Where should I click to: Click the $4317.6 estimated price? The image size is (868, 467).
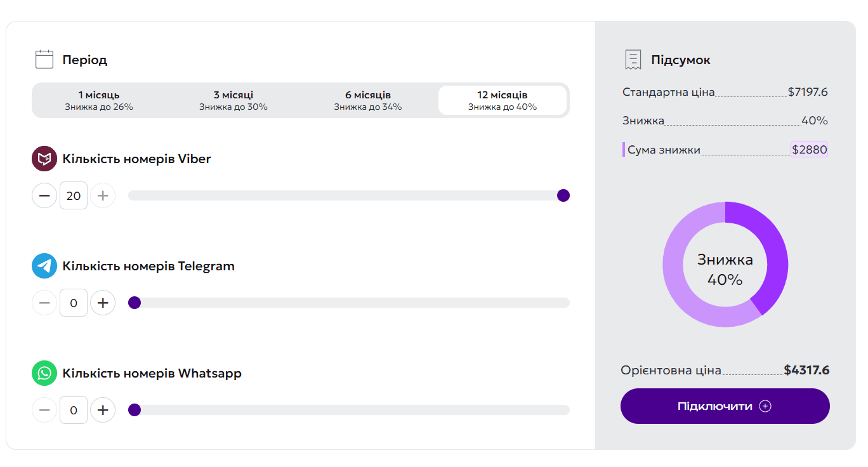[x=806, y=370]
